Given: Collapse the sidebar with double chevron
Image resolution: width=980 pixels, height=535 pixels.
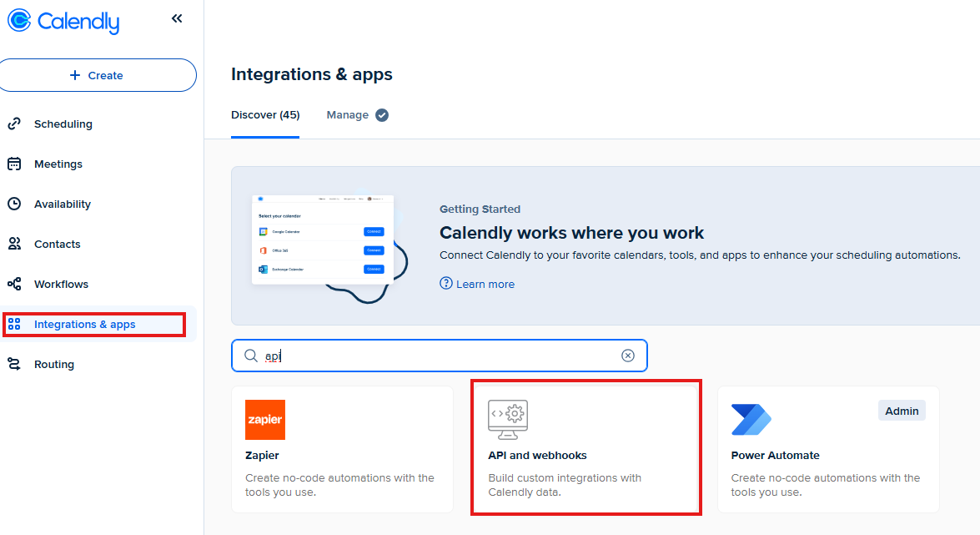Looking at the screenshot, I should point(177,18).
